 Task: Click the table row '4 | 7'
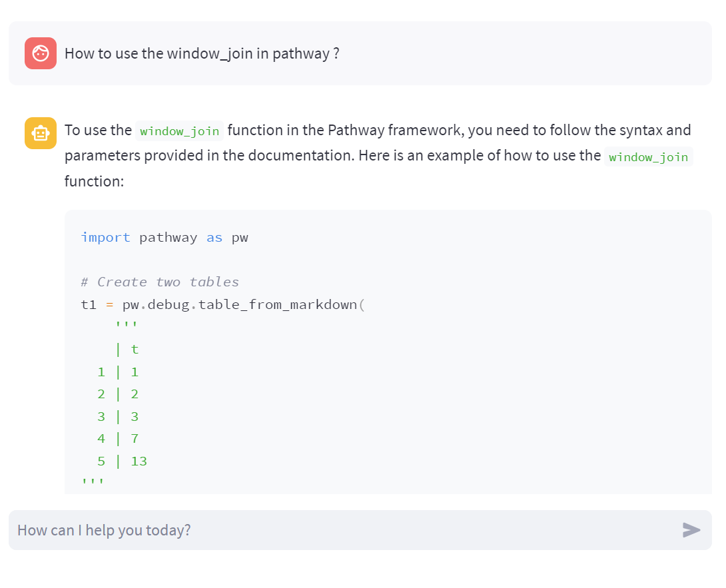pos(118,439)
